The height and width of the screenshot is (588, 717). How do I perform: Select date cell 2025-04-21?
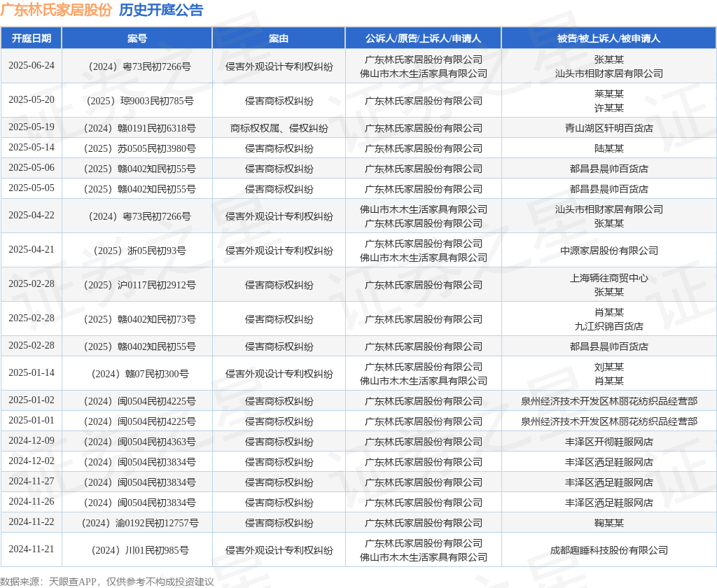pos(31,250)
